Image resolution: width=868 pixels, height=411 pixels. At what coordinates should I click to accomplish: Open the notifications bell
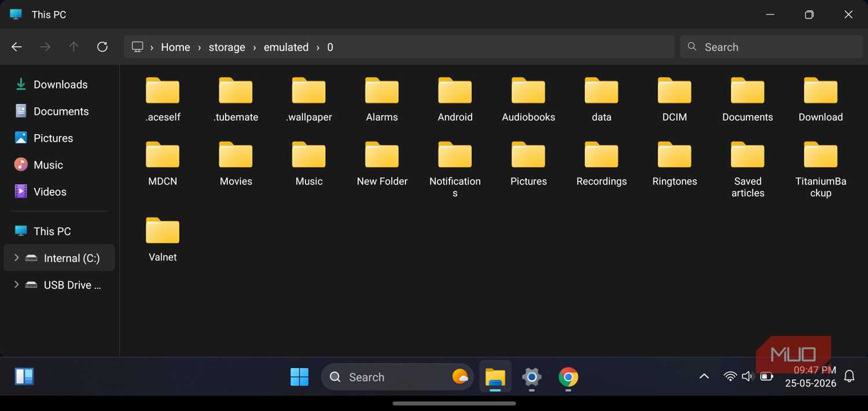pos(849,377)
